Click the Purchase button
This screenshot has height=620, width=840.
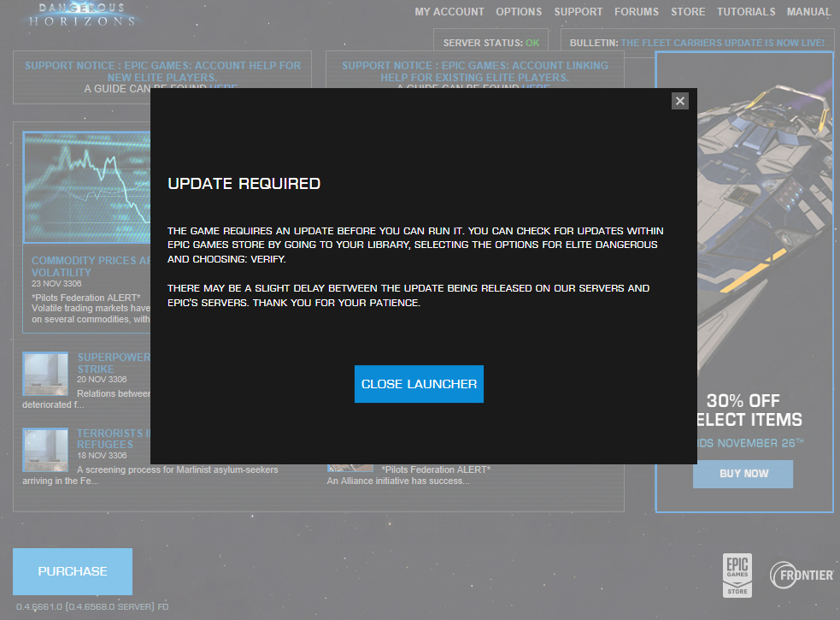point(73,571)
